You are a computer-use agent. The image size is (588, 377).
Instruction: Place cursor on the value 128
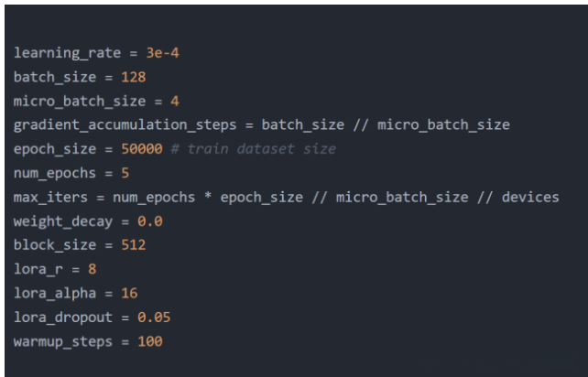point(133,77)
